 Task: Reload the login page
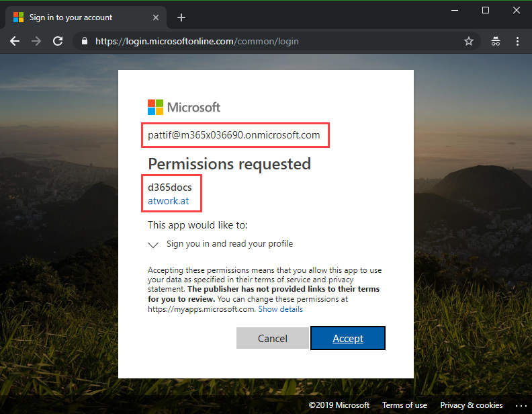coord(58,41)
